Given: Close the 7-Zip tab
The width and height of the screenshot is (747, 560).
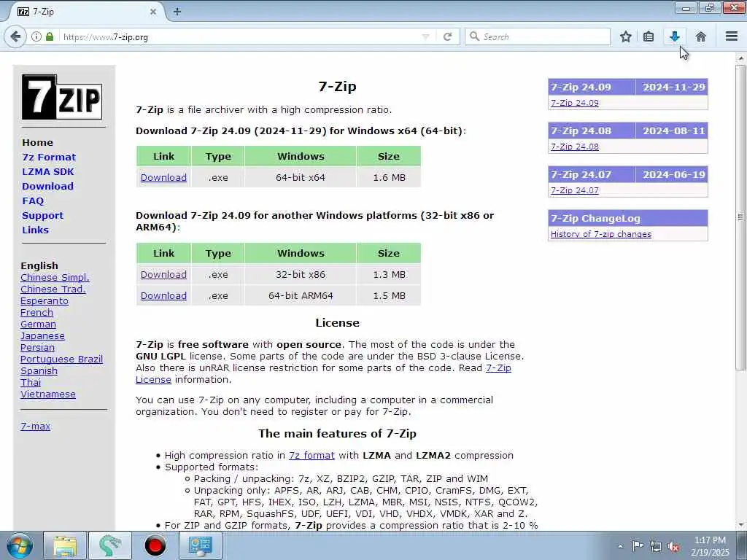Looking at the screenshot, I should coord(153,12).
